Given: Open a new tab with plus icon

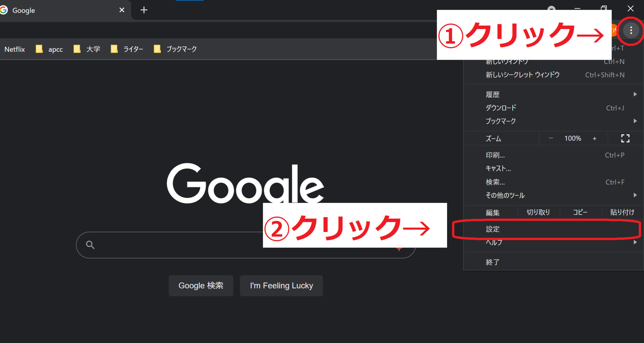Looking at the screenshot, I should click(x=144, y=10).
